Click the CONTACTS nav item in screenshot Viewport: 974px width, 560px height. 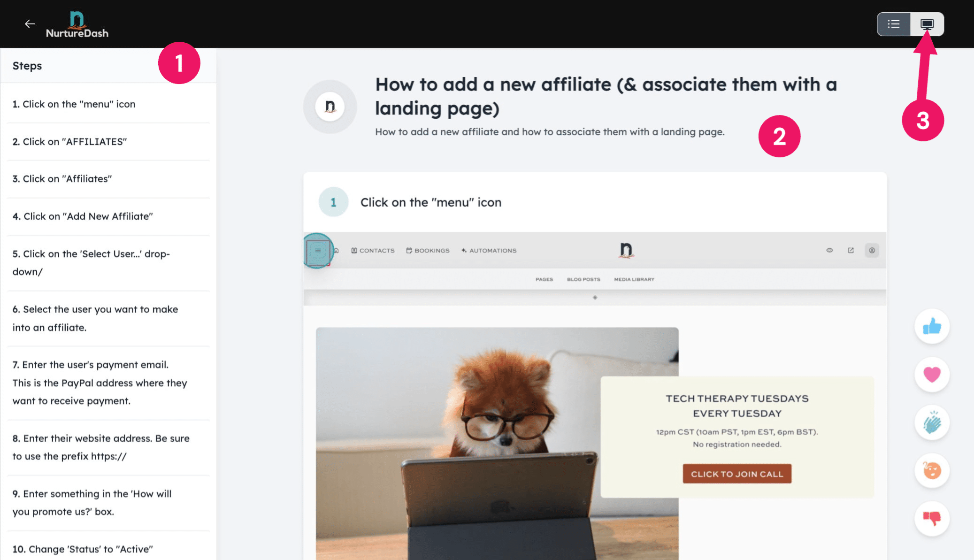pyautogui.click(x=373, y=251)
